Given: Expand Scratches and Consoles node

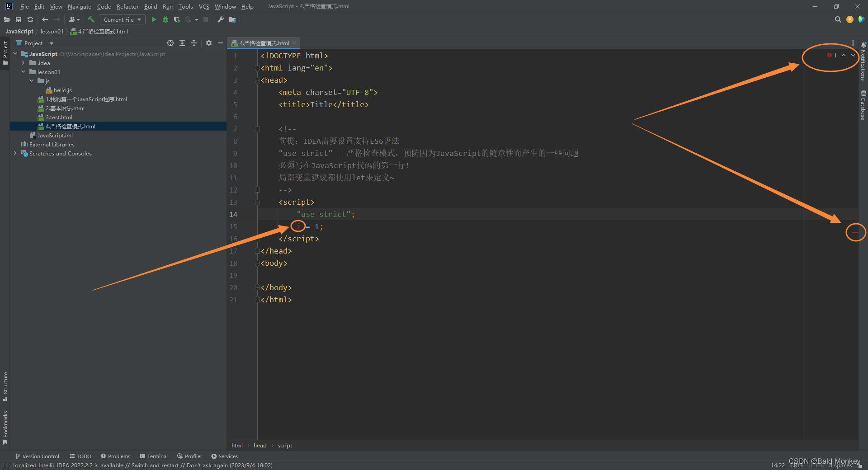Looking at the screenshot, I should [x=15, y=153].
